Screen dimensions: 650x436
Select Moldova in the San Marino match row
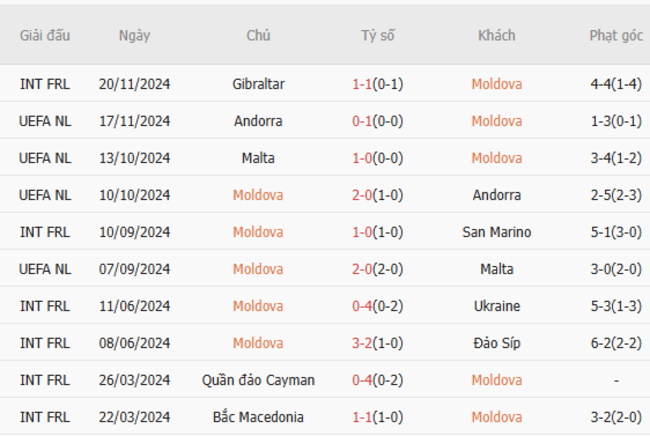tap(258, 232)
